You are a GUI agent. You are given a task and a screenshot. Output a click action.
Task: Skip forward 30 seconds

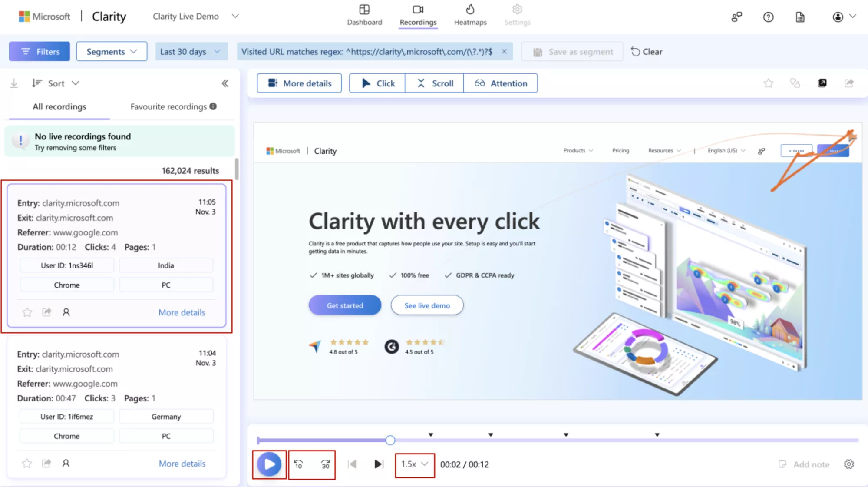[x=325, y=464]
